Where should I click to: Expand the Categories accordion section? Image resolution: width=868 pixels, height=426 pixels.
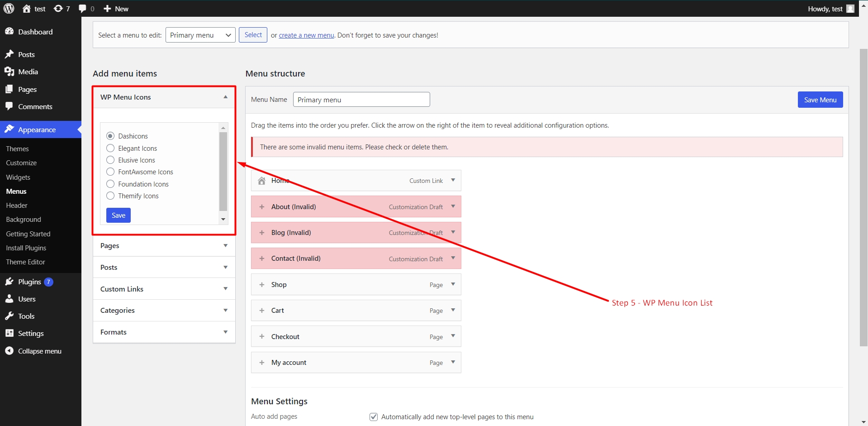point(164,310)
